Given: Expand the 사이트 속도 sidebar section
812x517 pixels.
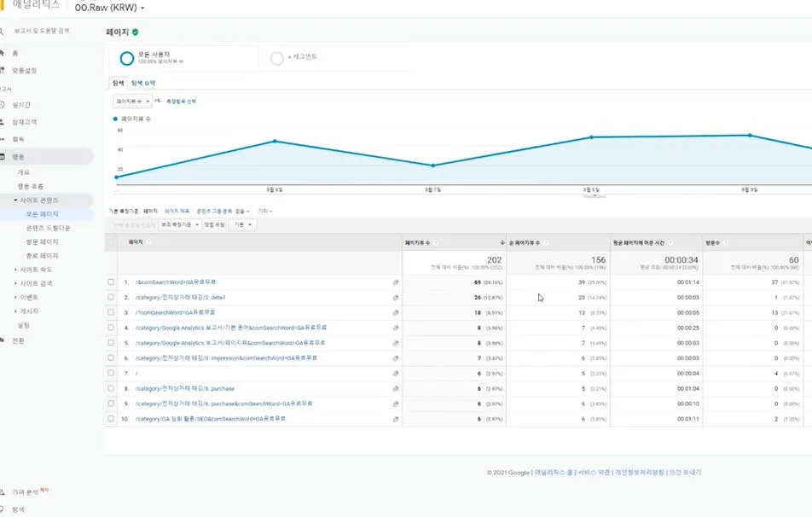Looking at the screenshot, I should point(15,270).
